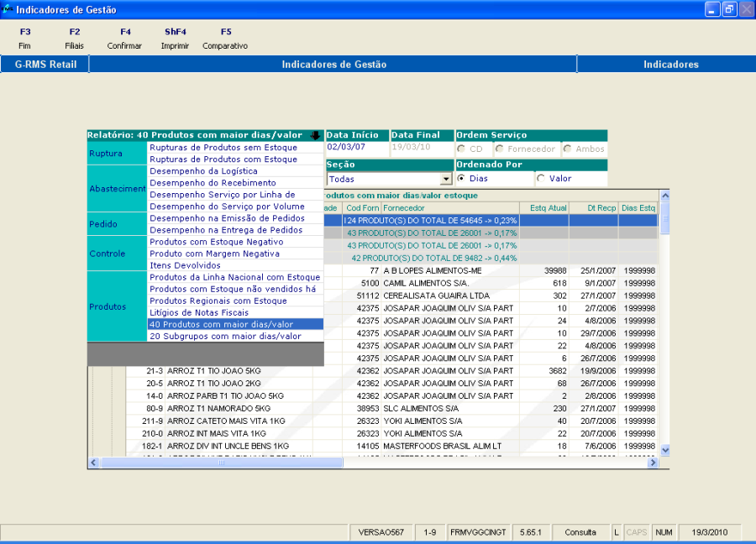756x544 pixels.
Task: Collapse the Relatório list with the black arrow
Action: (x=315, y=135)
